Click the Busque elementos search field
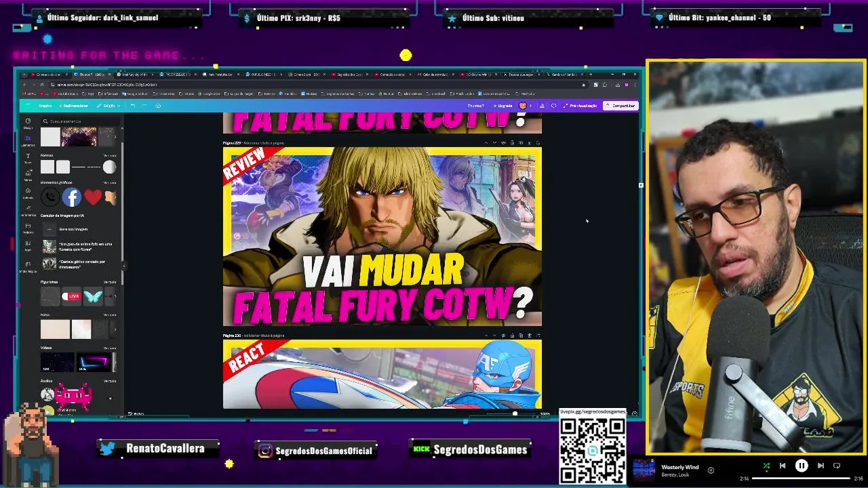The height and width of the screenshot is (488, 868). coord(81,121)
